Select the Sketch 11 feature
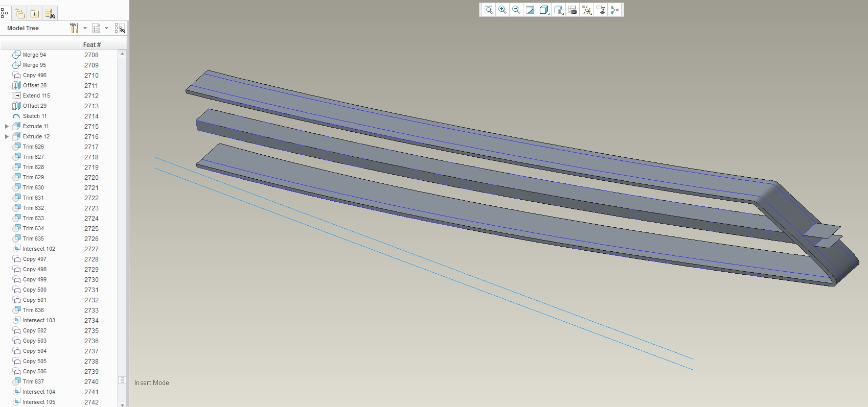Image resolution: width=868 pixels, height=407 pixels. pyautogui.click(x=34, y=116)
